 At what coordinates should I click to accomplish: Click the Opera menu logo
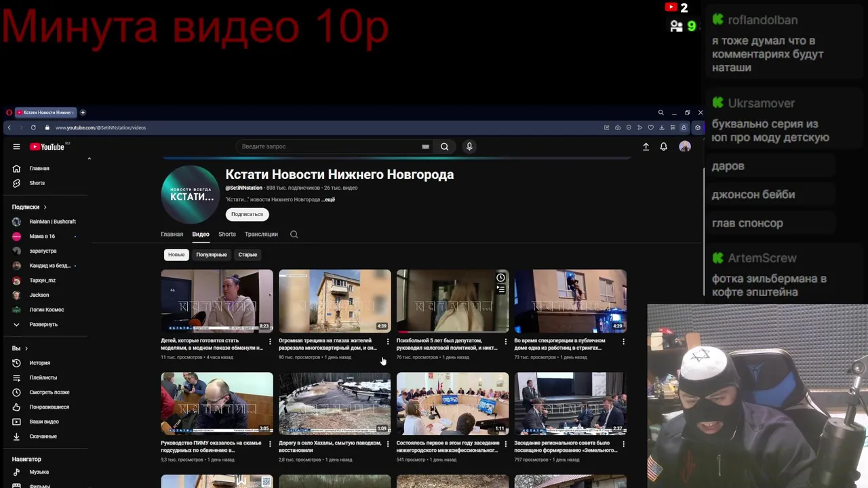[x=8, y=113]
